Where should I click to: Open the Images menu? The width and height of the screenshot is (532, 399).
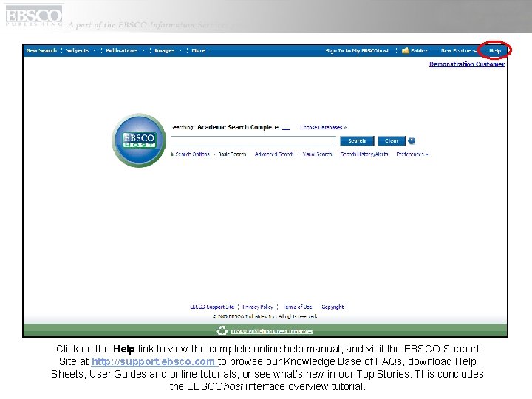pyautogui.click(x=164, y=50)
